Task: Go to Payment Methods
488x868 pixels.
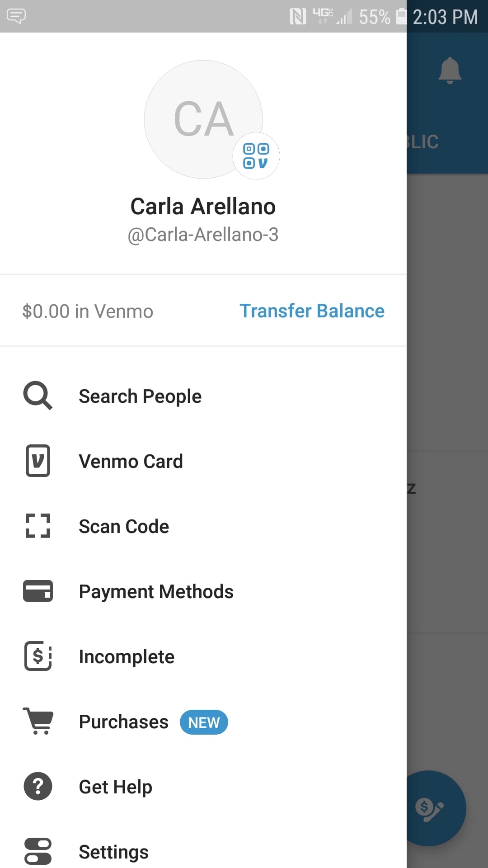Action: click(156, 592)
